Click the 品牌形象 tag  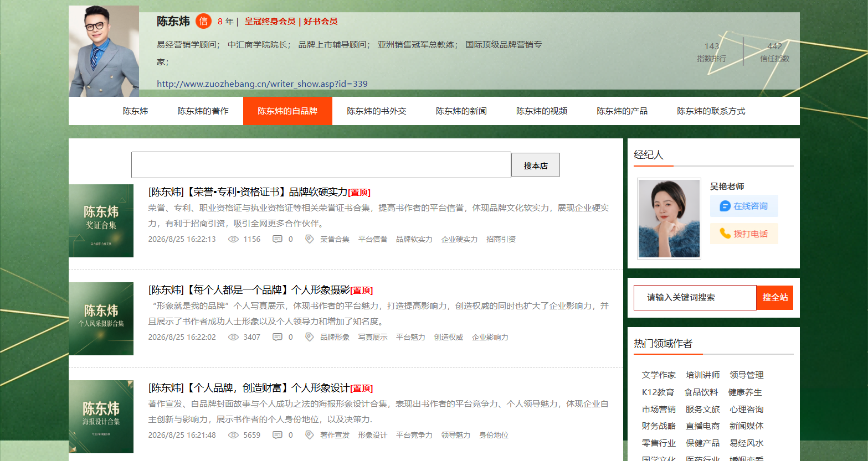pyautogui.click(x=335, y=337)
